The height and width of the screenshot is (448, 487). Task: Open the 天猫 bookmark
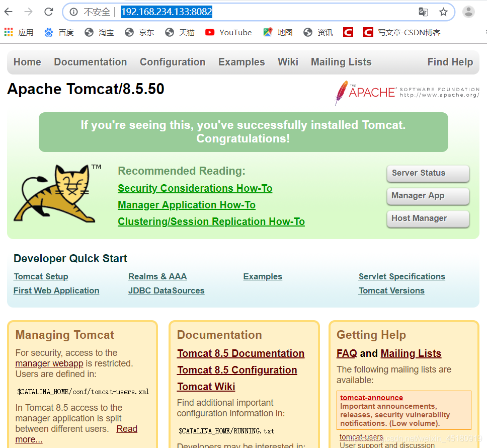point(180,32)
